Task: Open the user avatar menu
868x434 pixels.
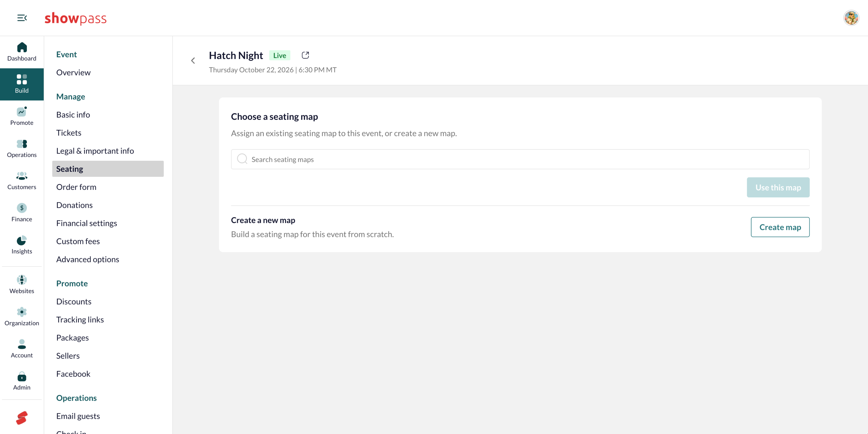Action: 851,18
